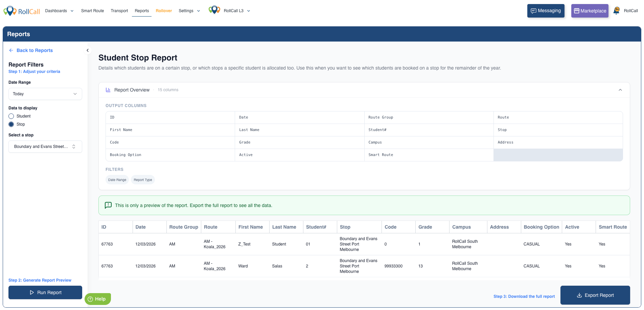
Task: Click the Run Report button
Action: coord(45,292)
